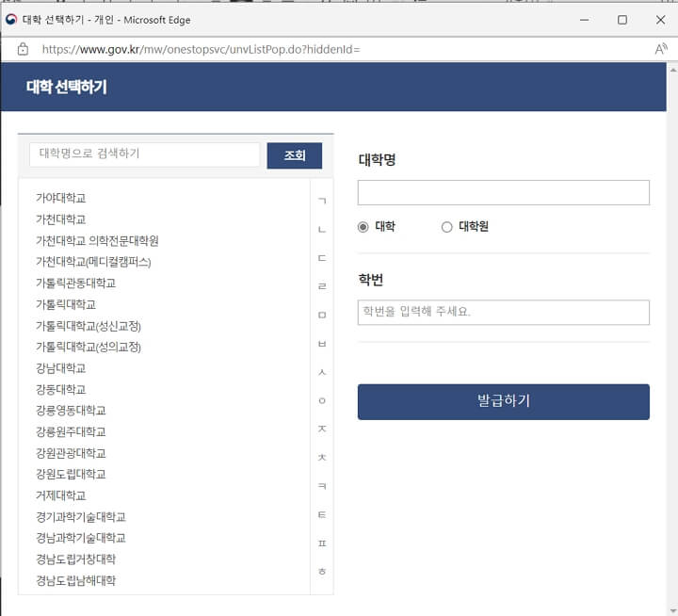Maximize the Edge popup window
678x616 pixels.
tap(622, 20)
